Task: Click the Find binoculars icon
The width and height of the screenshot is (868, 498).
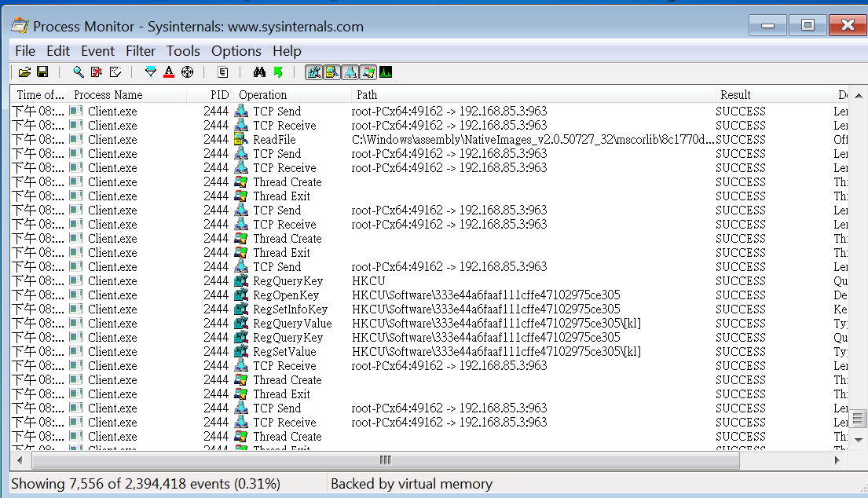Action: coord(259,72)
